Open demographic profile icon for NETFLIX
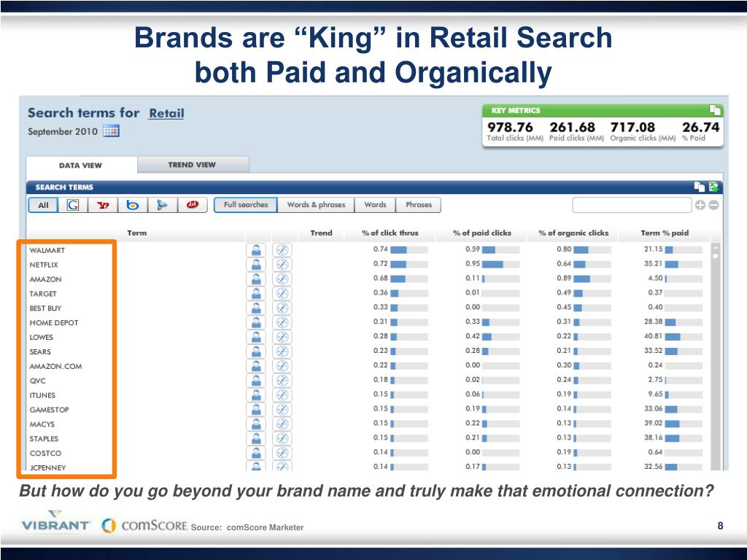 (256, 264)
